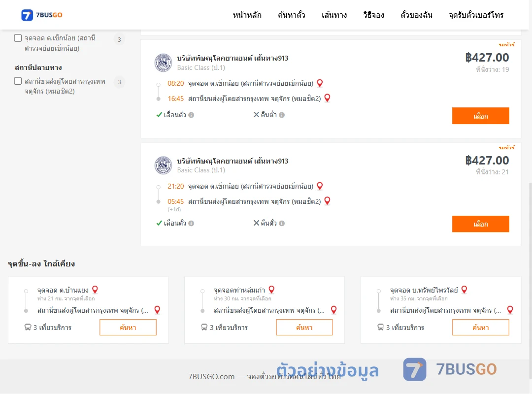The width and height of the screenshot is (532, 394).
Task: Click ห่าง 30 กม. distance text
Action: click(242, 298)
